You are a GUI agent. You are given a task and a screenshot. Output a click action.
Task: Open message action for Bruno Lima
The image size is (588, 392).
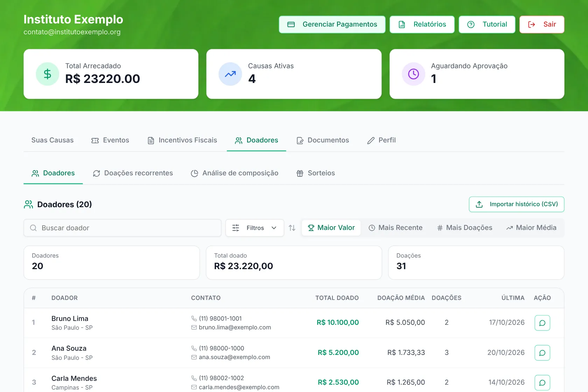(x=542, y=323)
